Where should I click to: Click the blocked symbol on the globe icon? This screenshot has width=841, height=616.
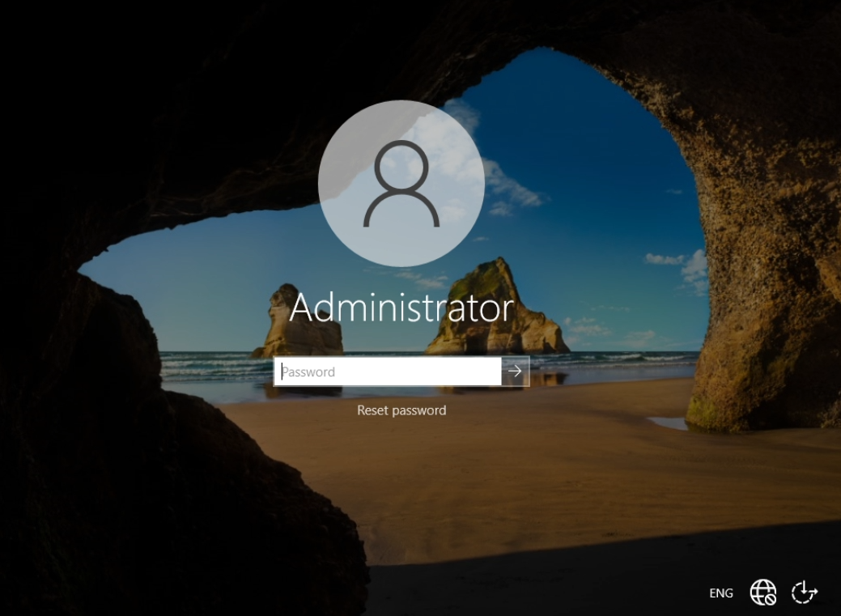pyautogui.click(x=771, y=600)
